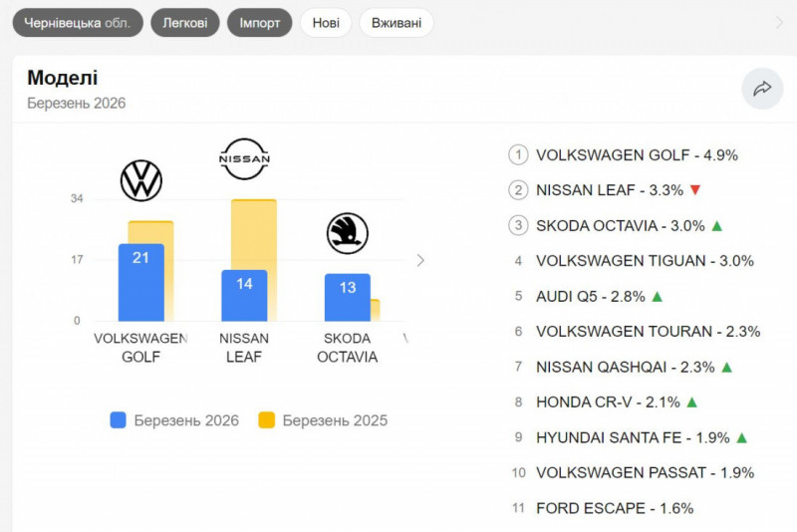This screenshot has height=532, width=797.
Task: Click the share arrow icon
Action: point(762,89)
